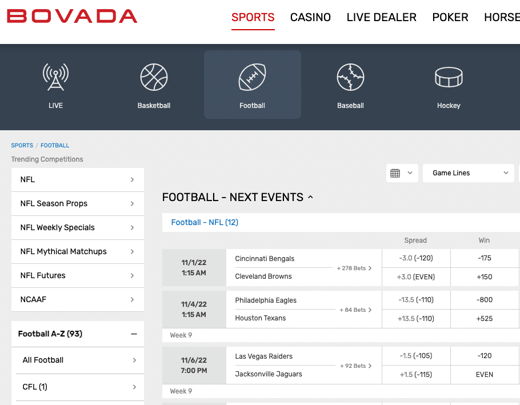520x405 pixels.
Task: Switch to the Casino tab
Action: pyautogui.click(x=310, y=17)
